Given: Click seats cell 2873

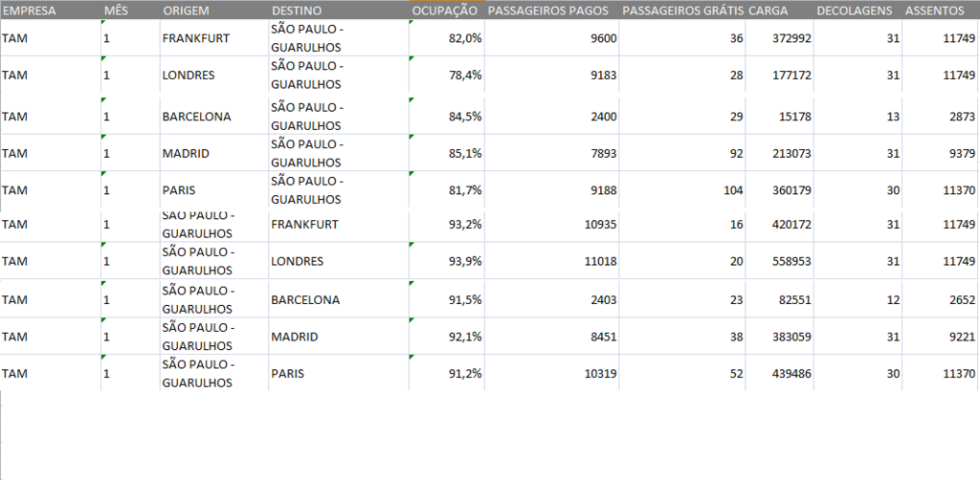Looking at the screenshot, I should click(941, 116).
